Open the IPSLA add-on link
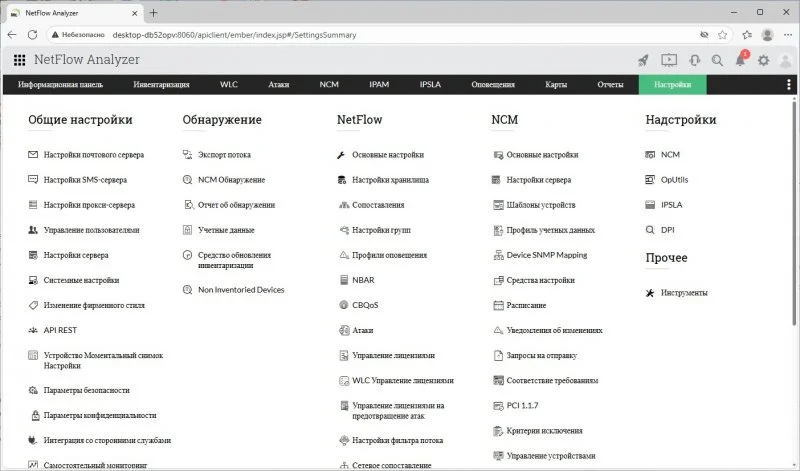 [671, 205]
